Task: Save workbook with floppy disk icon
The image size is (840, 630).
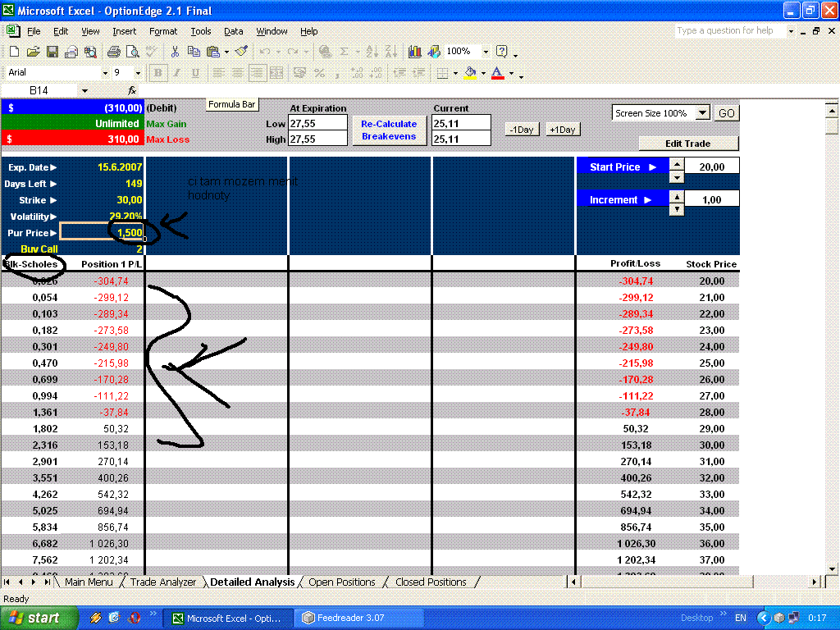Action: click(52, 52)
